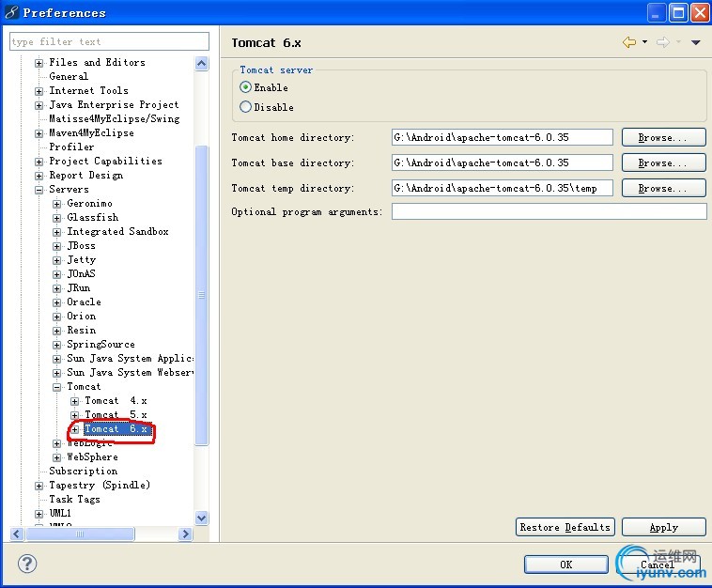Collapse the Tomcat parent node
The height and width of the screenshot is (588, 712).
pos(56,387)
